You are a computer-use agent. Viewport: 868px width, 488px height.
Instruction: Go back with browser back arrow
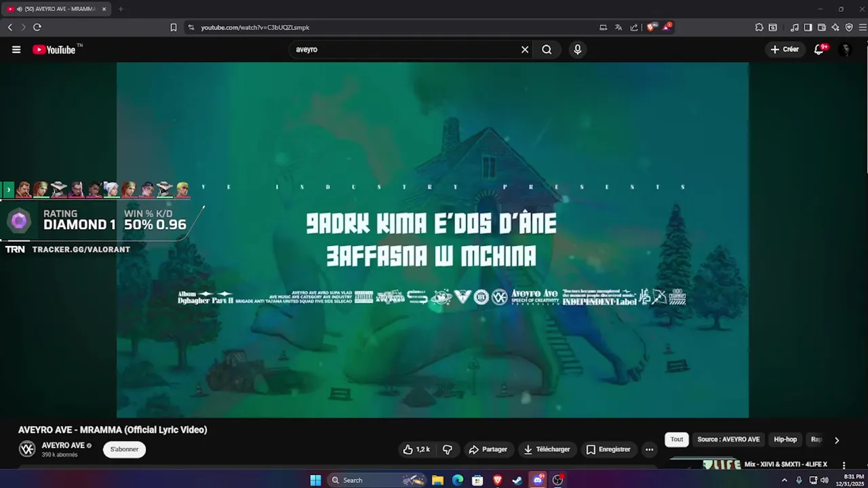(x=10, y=27)
